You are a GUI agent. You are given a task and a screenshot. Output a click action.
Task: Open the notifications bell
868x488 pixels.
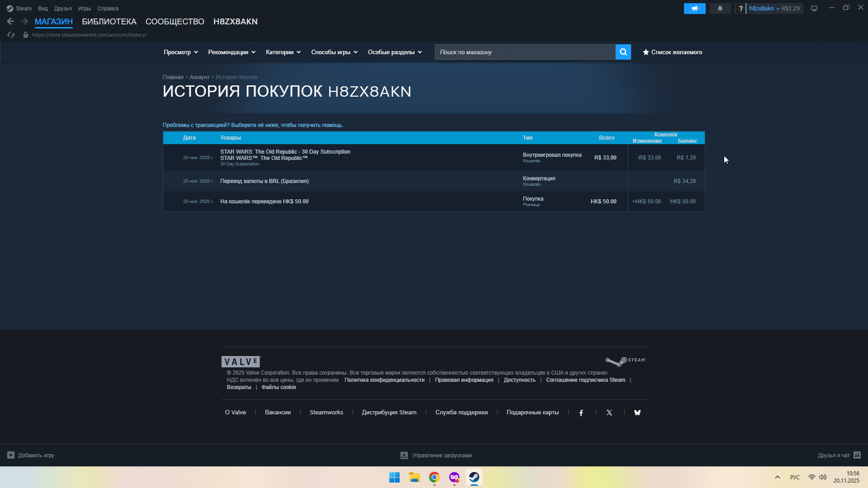(720, 9)
